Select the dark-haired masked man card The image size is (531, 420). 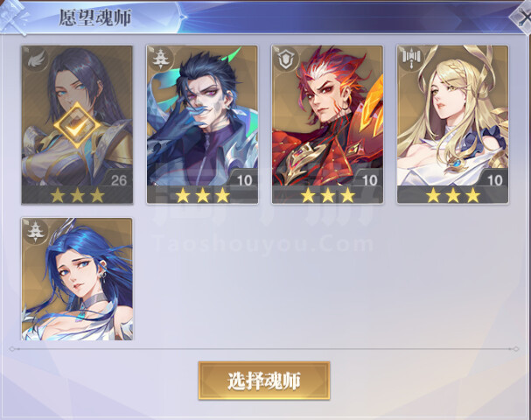(x=202, y=124)
